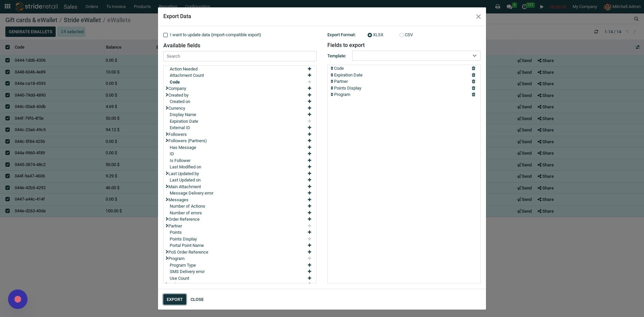This screenshot has height=317, width=644.
Task: Remove Points Display field with trash icon
Action: click(473, 88)
